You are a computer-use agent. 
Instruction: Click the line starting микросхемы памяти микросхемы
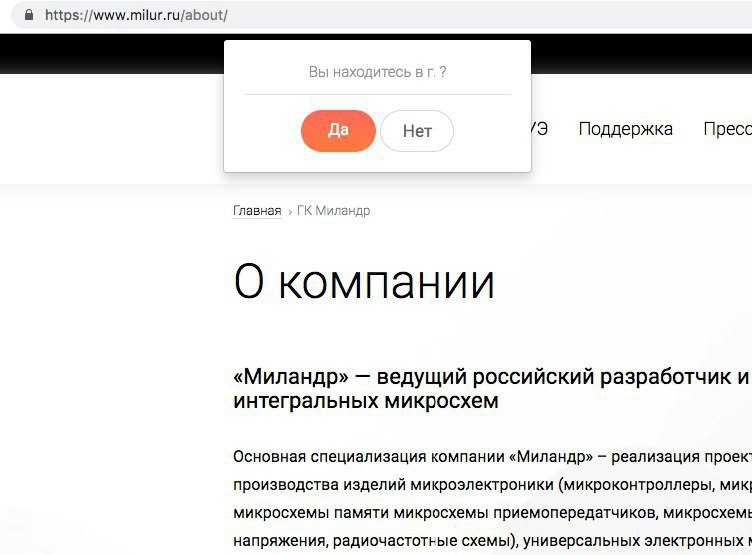point(493,513)
